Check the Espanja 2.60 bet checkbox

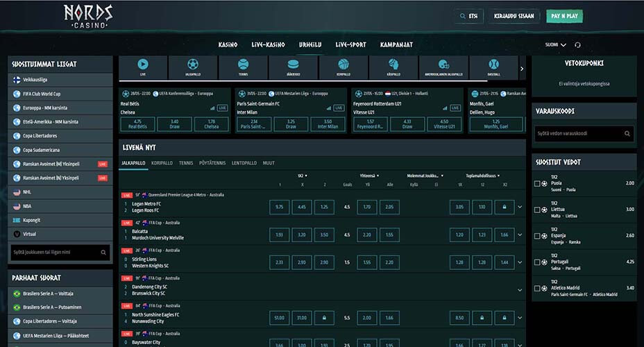click(537, 236)
